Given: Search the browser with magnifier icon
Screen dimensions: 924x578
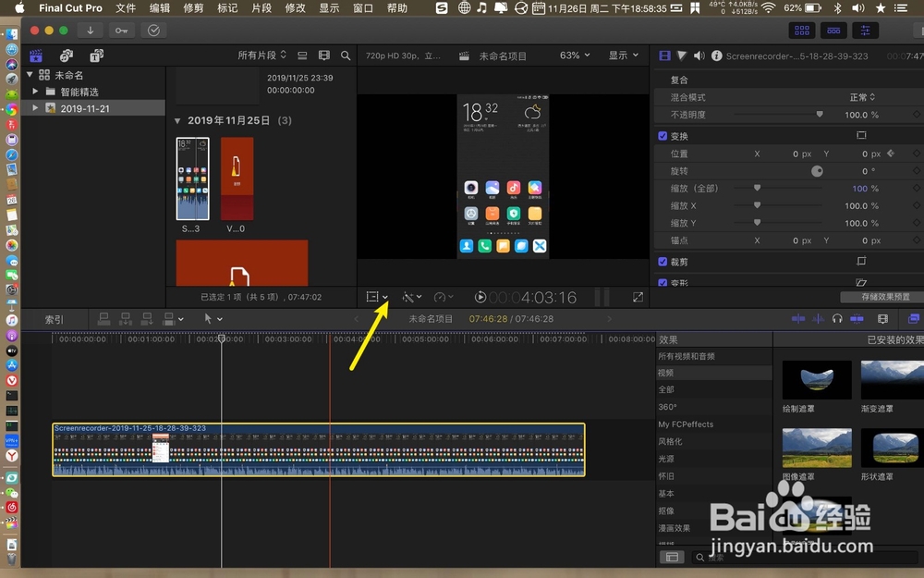Looking at the screenshot, I should 346,55.
